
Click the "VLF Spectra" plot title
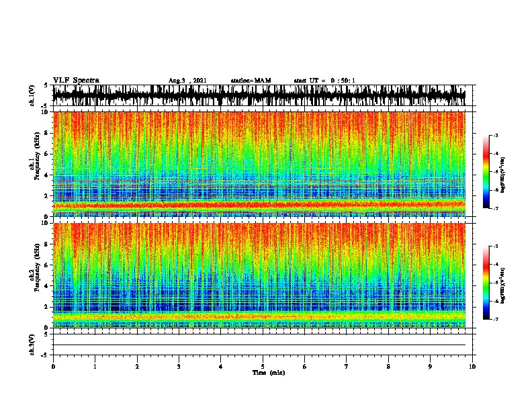tap(76, 81)
